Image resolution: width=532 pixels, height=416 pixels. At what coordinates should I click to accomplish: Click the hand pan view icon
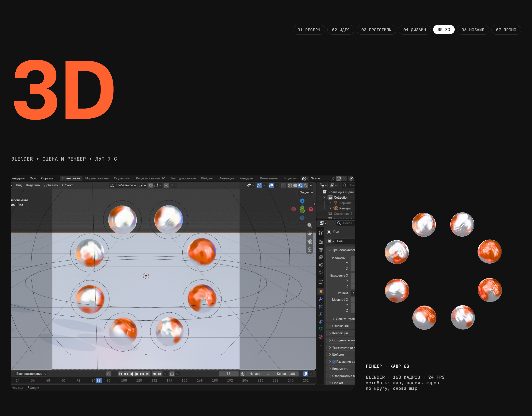pyautogui.click(x=310, y=233)
